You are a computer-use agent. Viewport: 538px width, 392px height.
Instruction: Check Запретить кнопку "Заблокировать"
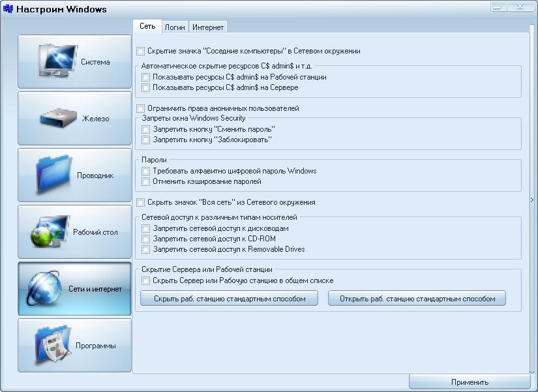[145, 140]
